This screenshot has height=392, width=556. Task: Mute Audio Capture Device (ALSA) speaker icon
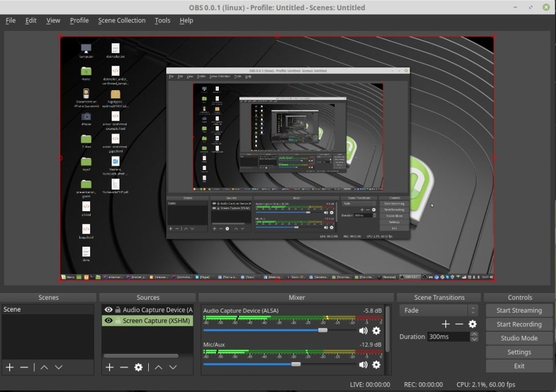(363, 331)
